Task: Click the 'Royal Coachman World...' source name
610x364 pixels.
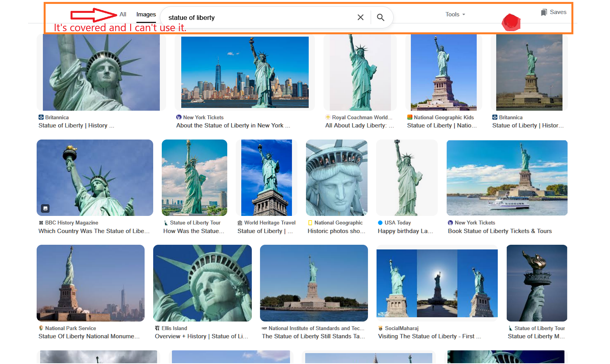Action: point(362,117)
